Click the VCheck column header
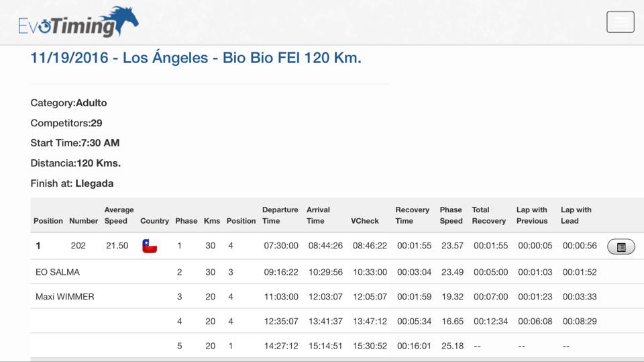 coord(365,221)
